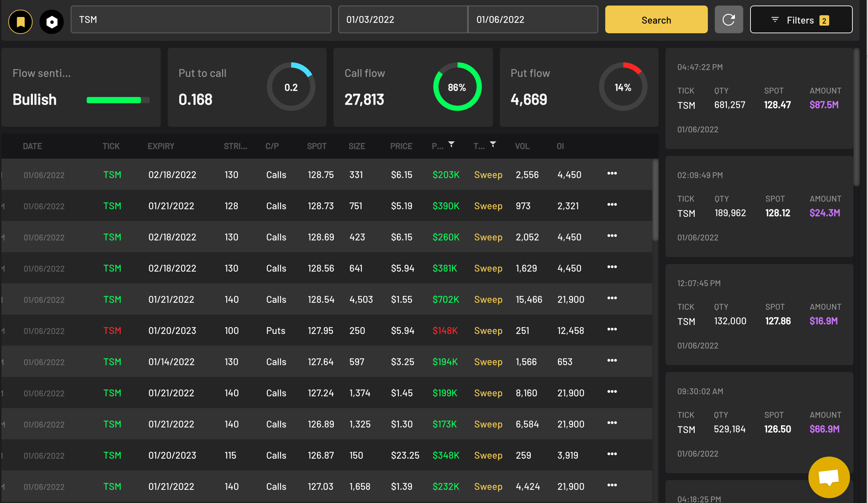This screenshot has height=503, width=868.
Task: Open the 02:09:49 PM trade card
Action: point(759,206)
